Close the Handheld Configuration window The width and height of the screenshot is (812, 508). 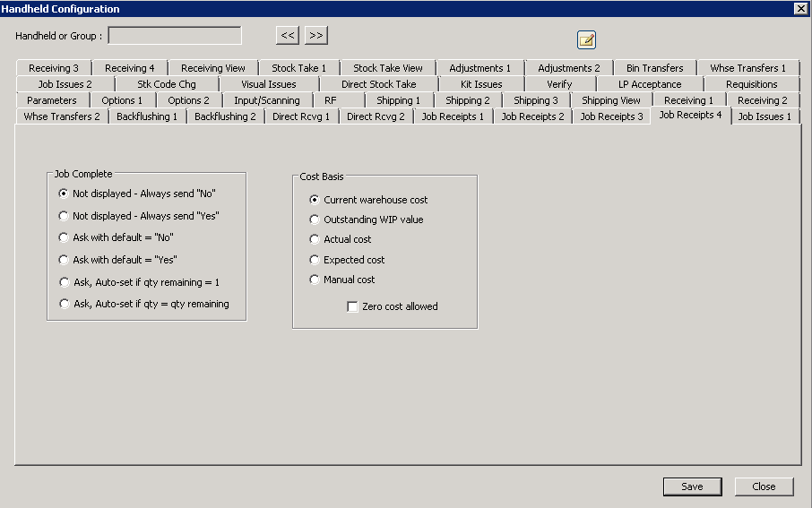coord(800,8)
